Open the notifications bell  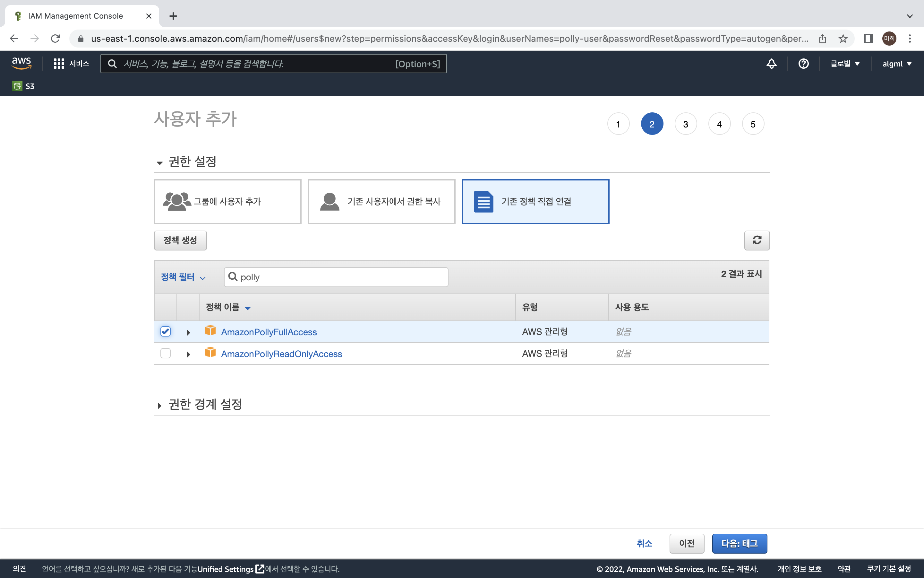[x=771, y=64]
